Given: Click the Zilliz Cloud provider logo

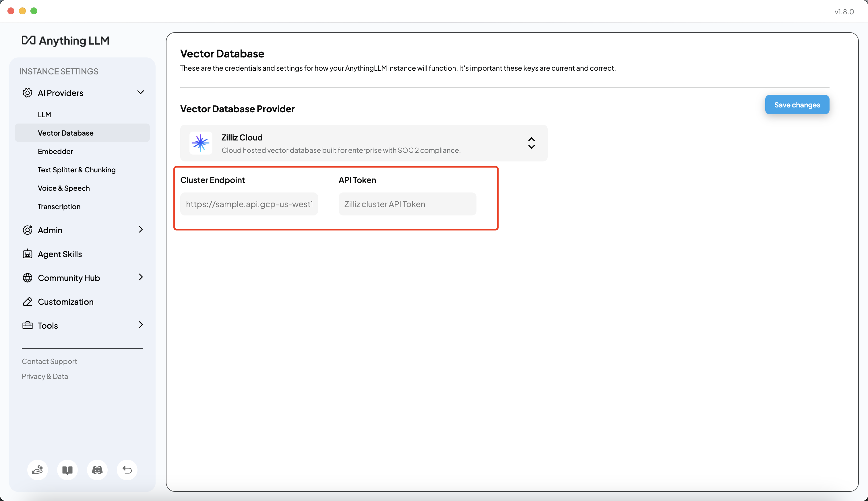Looking at the screenshot, I should 201,143.
